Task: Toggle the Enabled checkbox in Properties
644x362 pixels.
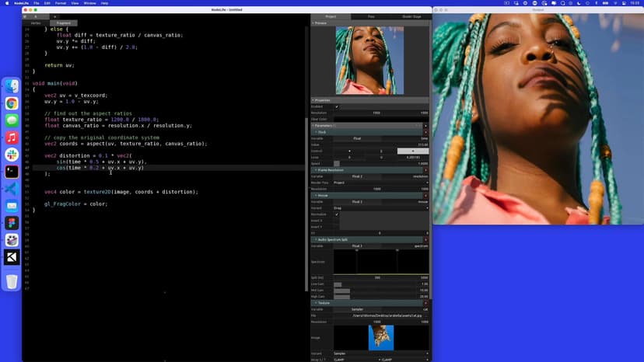Action: click(x=336, y=106)
